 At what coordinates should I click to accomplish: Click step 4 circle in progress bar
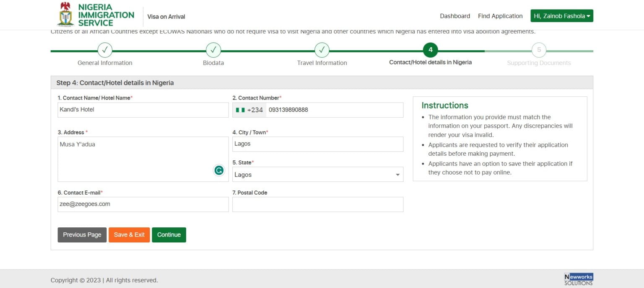[430, 50]
